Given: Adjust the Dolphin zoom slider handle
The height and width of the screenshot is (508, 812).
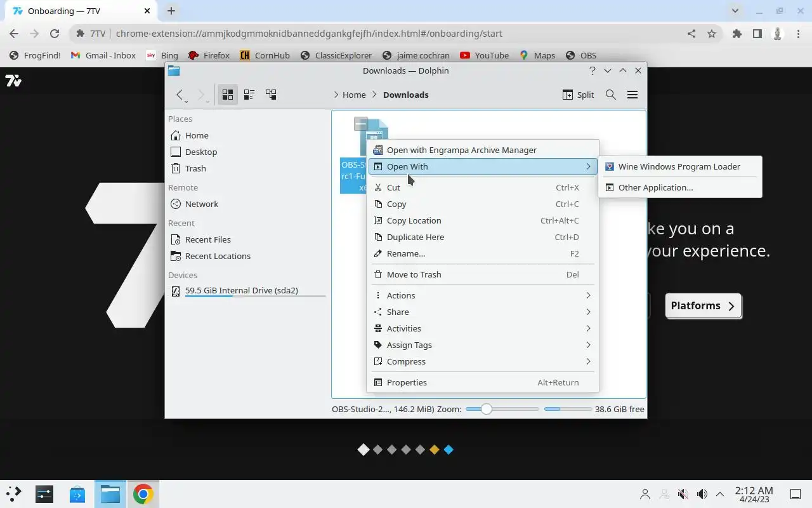Looking at the screenshot, I should (x=487, y=410).
